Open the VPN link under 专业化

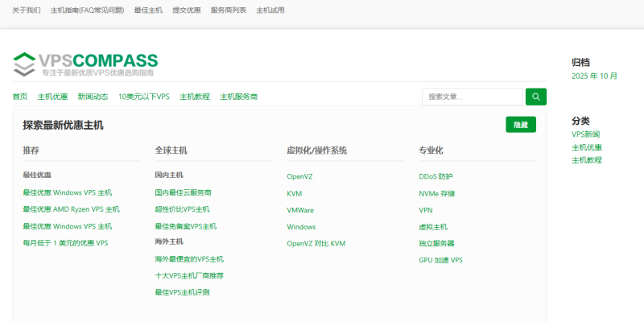pos(426,210)
